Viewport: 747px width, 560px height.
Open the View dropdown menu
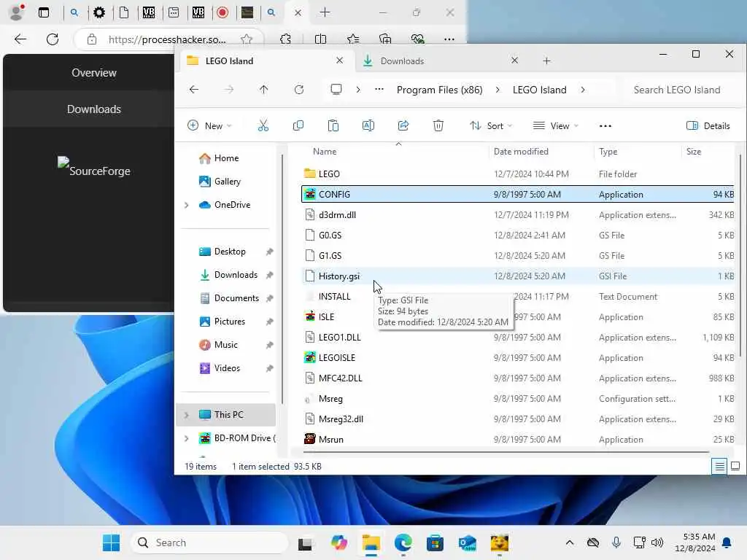coord(555,125)
